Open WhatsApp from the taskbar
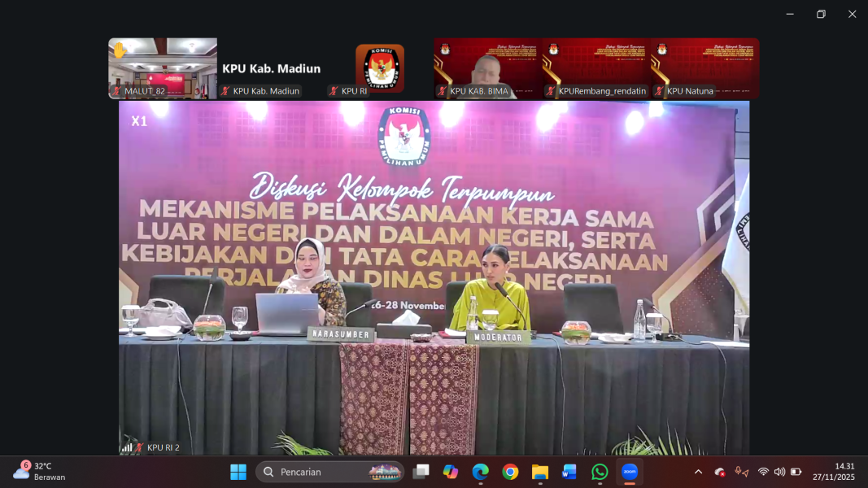The width and height of the screenshot is (868, 488). coord(600,472)
